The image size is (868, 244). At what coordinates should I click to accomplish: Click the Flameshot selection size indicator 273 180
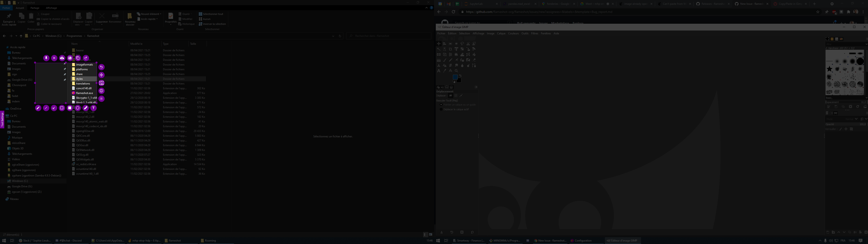(101, 83)
